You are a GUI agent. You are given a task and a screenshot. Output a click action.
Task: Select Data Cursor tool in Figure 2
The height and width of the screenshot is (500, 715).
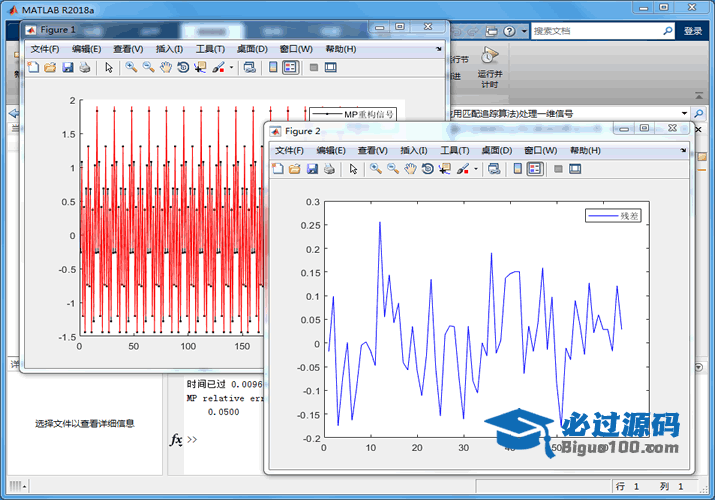(445, 169)
